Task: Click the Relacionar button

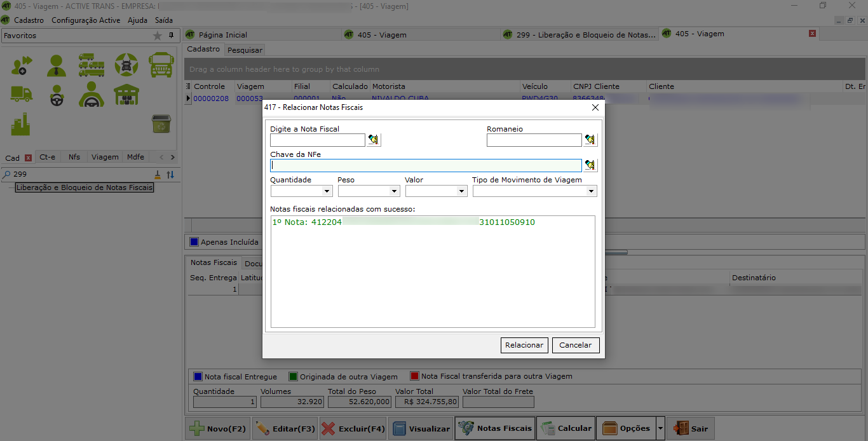Action: (524, 345)
